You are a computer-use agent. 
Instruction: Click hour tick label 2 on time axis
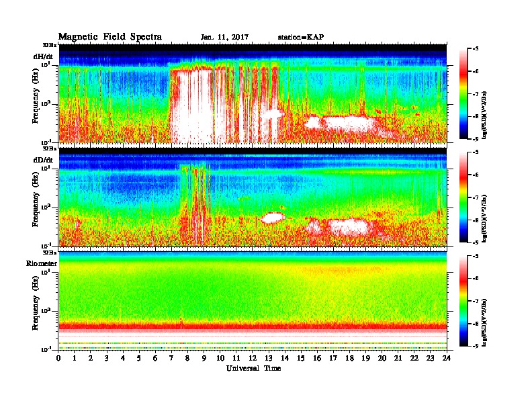(91, 358)
